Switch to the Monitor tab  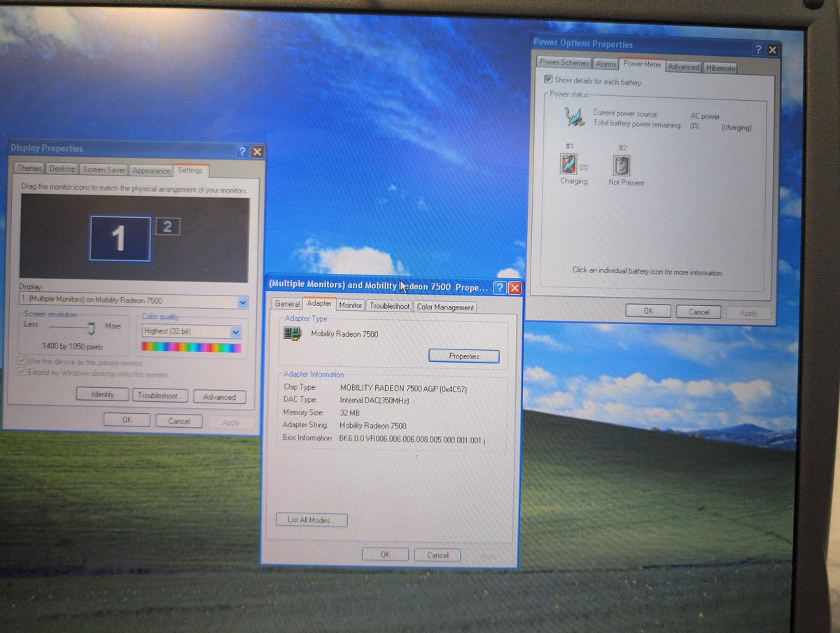pyautogui.click(x=351, y=305)
